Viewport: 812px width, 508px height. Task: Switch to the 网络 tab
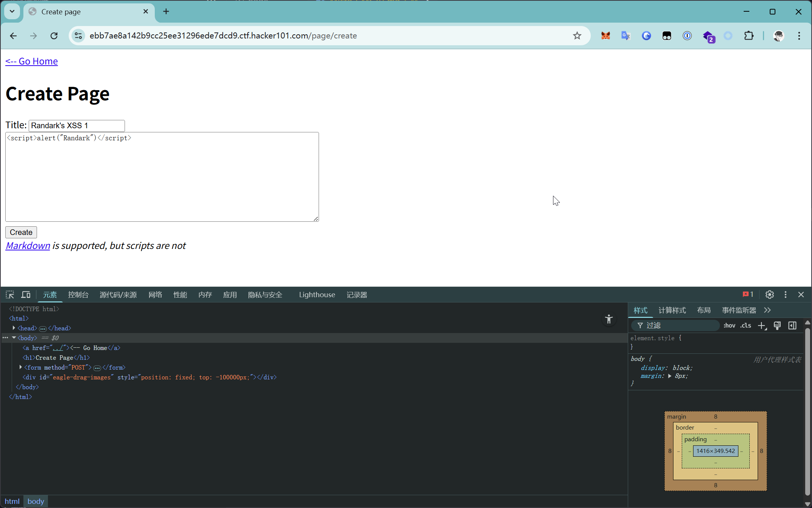(x=155, y=295)
